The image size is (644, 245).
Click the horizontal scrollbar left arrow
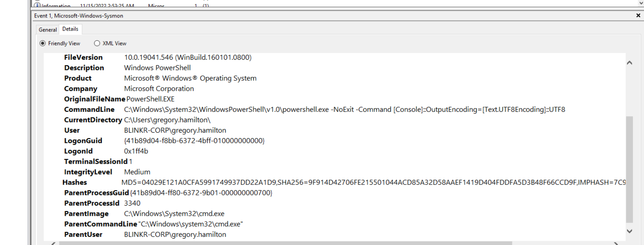coord(53,243)
